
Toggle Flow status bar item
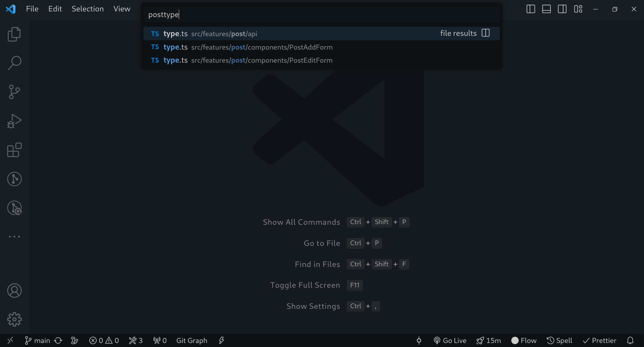point(524,341)
